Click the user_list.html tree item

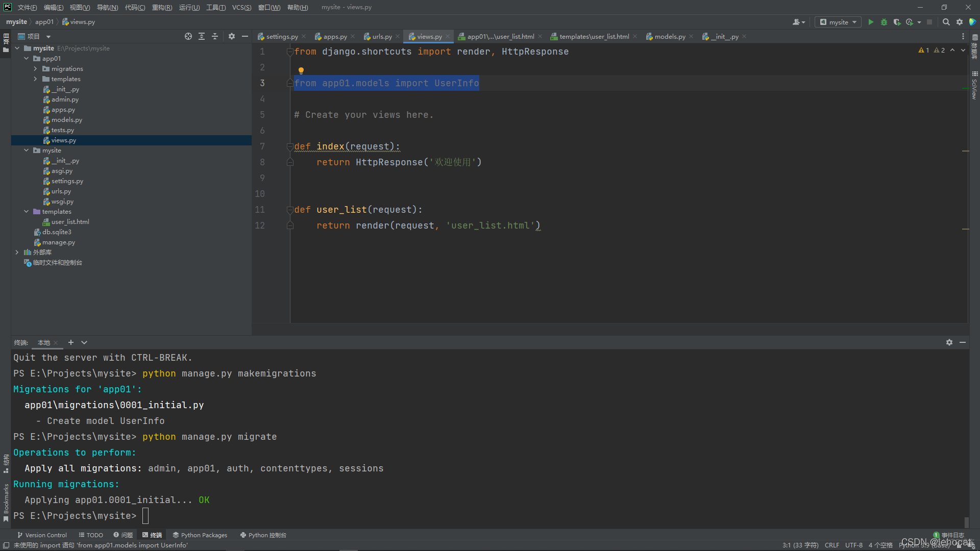coord(70,221)
